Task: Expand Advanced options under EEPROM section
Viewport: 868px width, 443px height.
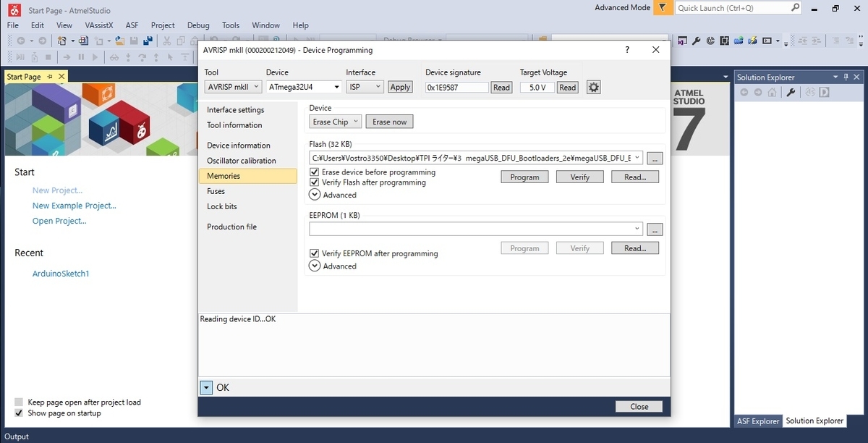Action: [315, 266]
